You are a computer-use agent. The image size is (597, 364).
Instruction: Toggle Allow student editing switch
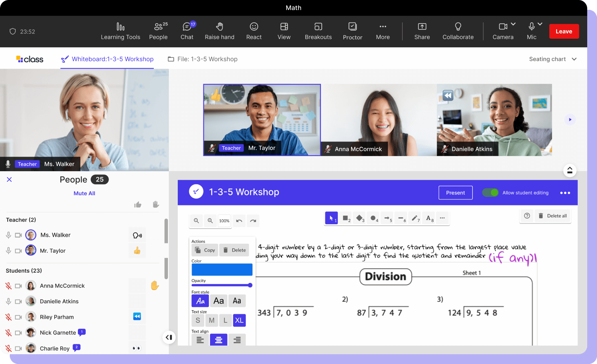[x=490, y=193]
